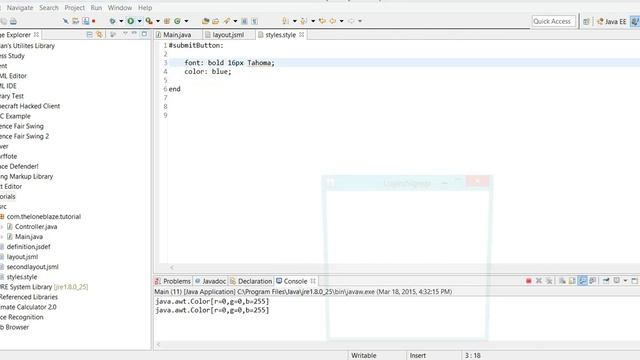
Task: Toggle Pin Console icon
Action: coord(606,281)
